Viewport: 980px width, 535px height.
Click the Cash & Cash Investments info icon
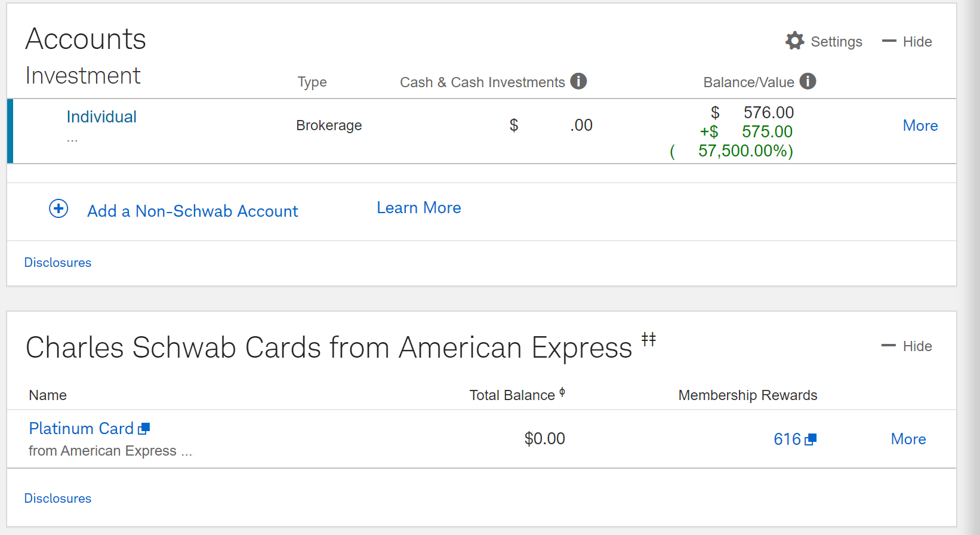click(578, 81)
